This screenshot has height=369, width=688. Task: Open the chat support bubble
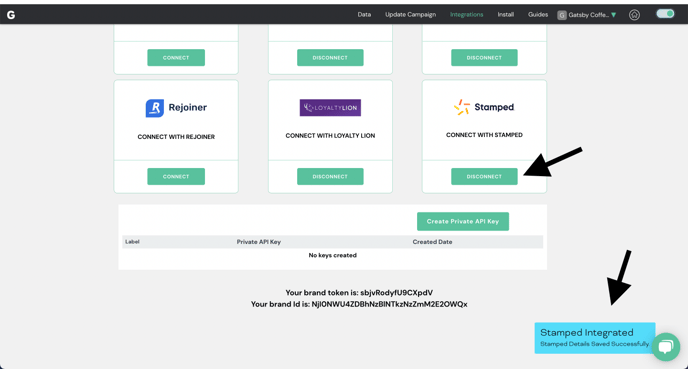tap(666, 347)
